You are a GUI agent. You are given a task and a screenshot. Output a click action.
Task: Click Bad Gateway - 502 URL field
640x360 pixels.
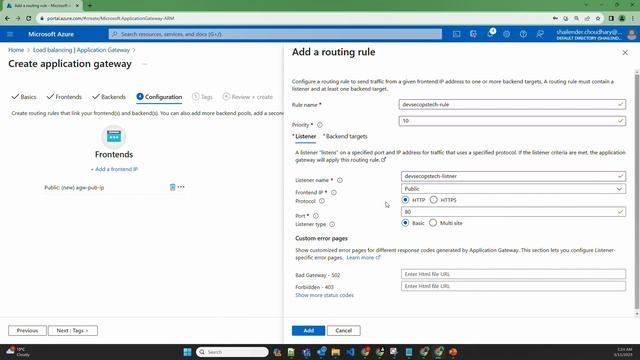tap(513, 274)
